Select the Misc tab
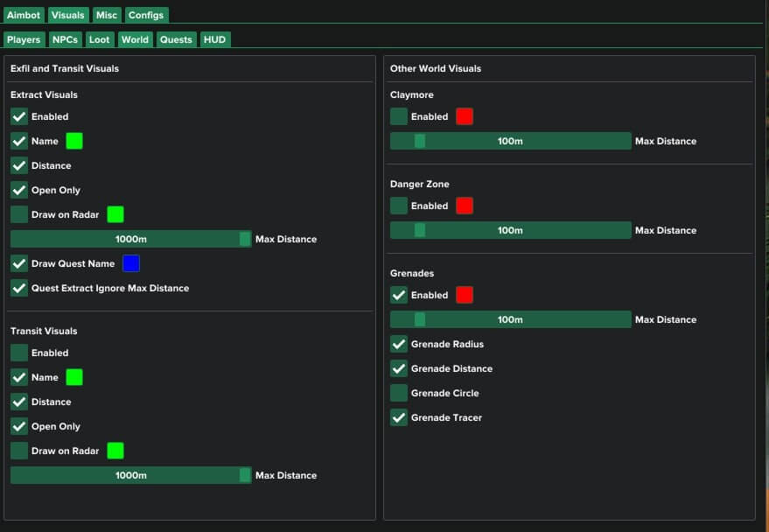Screen dimensions: 769x532 click(107, 15)
